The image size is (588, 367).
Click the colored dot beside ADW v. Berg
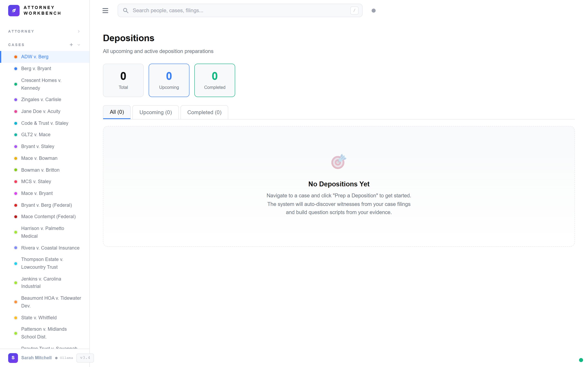tap(16, 56)
